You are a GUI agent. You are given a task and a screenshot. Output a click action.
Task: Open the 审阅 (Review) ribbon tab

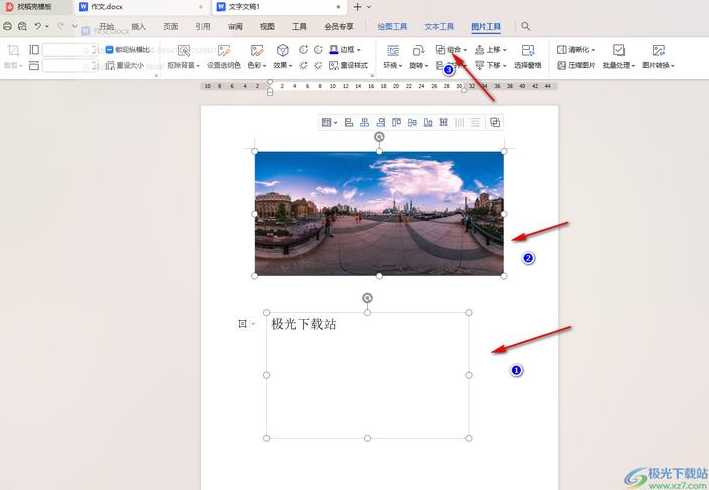click(235, 27)
